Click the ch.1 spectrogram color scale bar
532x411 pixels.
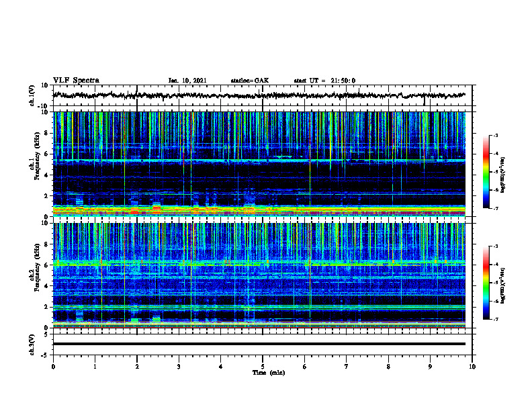click(x=486, y=172)
